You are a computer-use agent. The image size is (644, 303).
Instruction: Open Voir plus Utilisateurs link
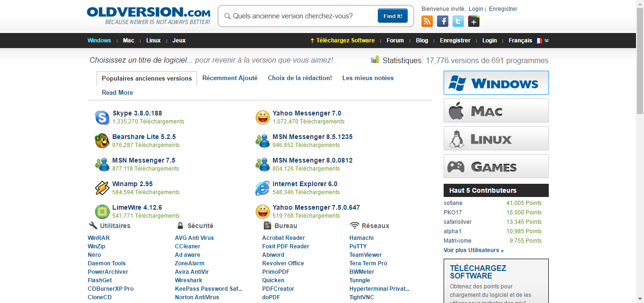tap(473, 250)
